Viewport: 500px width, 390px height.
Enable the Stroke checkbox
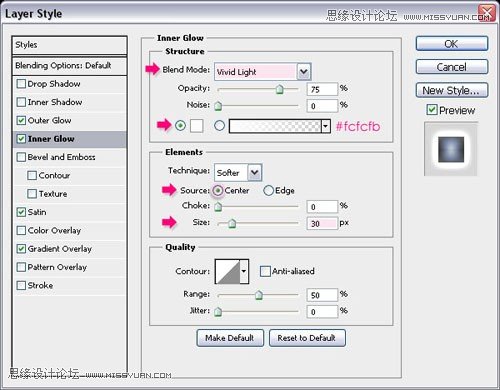tap(21, 285)
